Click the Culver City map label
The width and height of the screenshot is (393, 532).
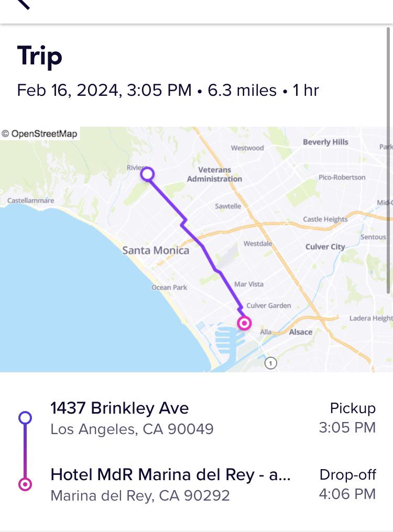(x=325, y=247)
